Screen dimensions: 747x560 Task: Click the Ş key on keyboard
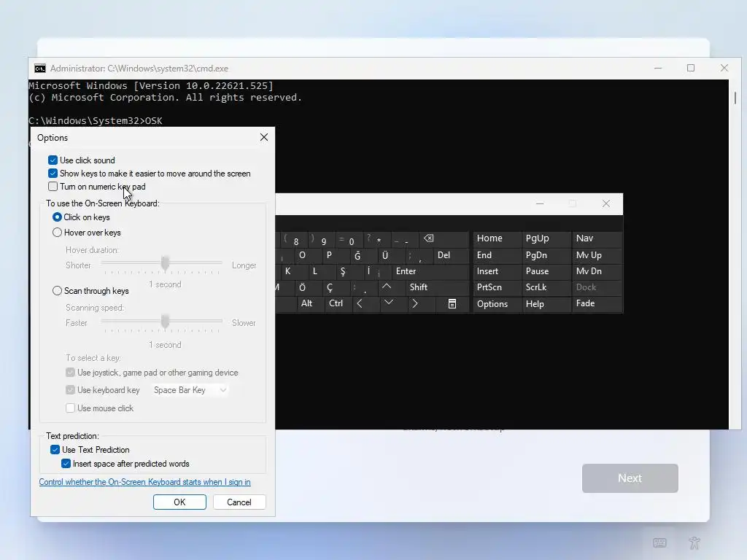pyautogui.click(x=348, y=271)
